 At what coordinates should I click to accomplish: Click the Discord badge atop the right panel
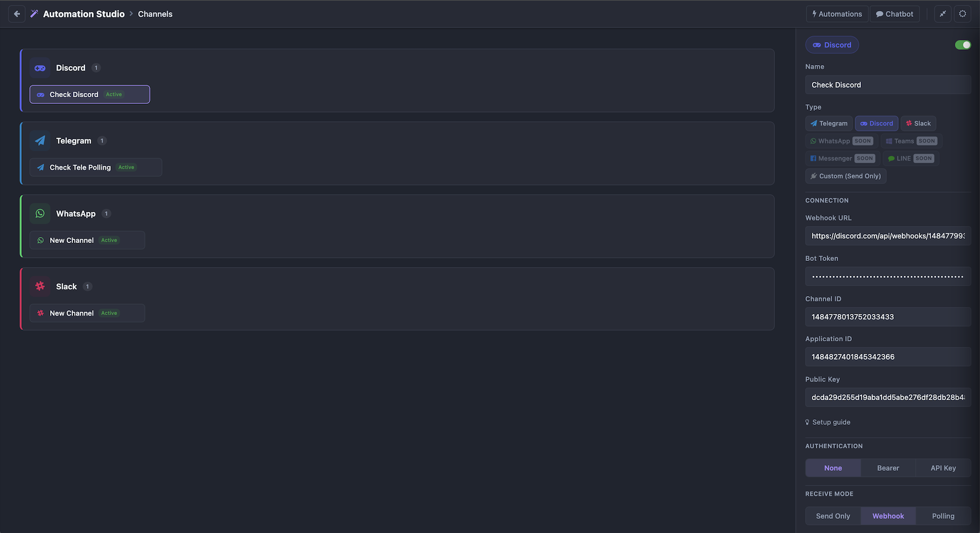pos(832,45)
